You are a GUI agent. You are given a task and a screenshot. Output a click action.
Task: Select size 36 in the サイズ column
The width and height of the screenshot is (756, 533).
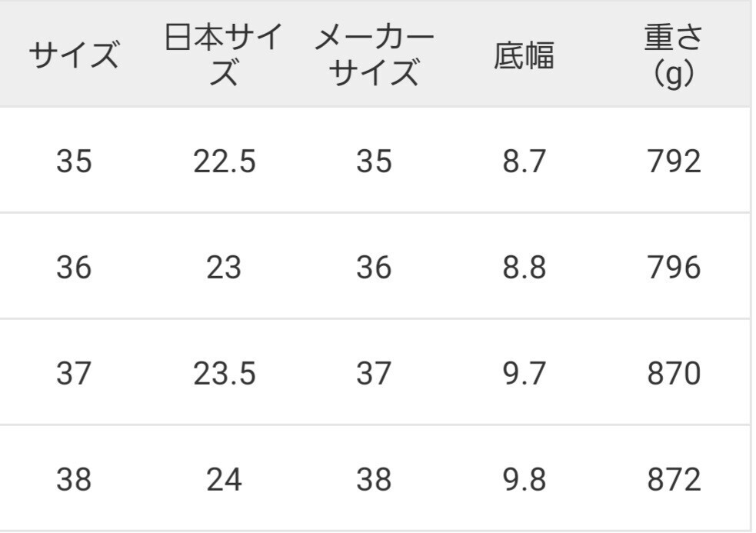[74, 267]
